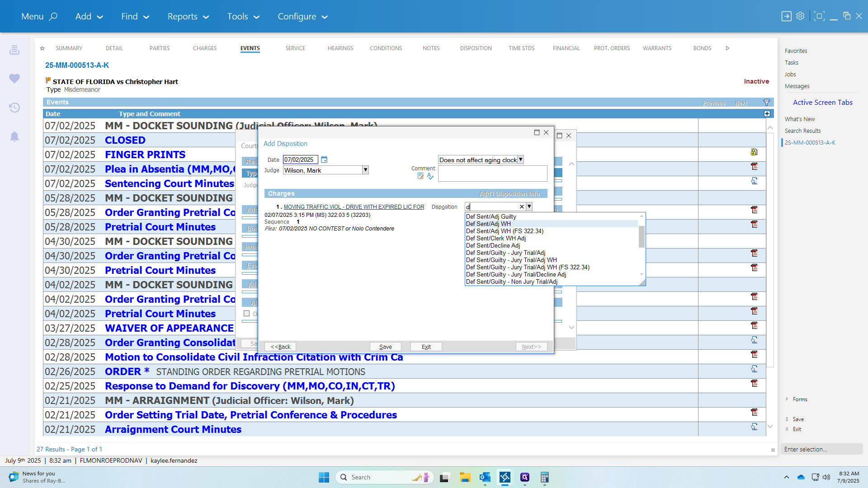The height and width of the screenshot is (488, 868).
Task: Show more tabs with the right arrow
Action: tap(727, 48)
